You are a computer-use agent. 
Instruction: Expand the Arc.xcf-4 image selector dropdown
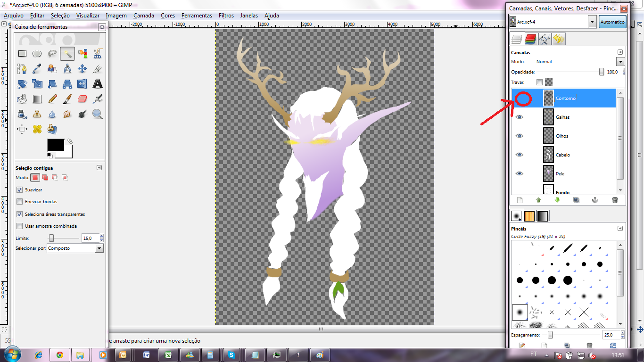click(592, 22)
